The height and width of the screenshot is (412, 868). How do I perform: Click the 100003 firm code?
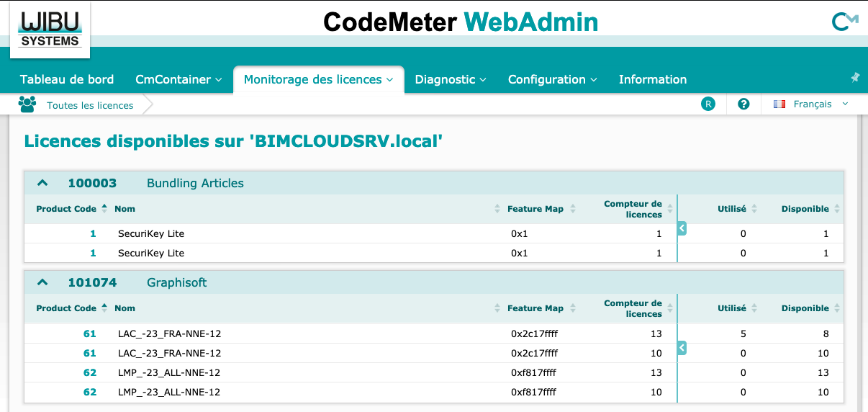click(x=92, y=183)
